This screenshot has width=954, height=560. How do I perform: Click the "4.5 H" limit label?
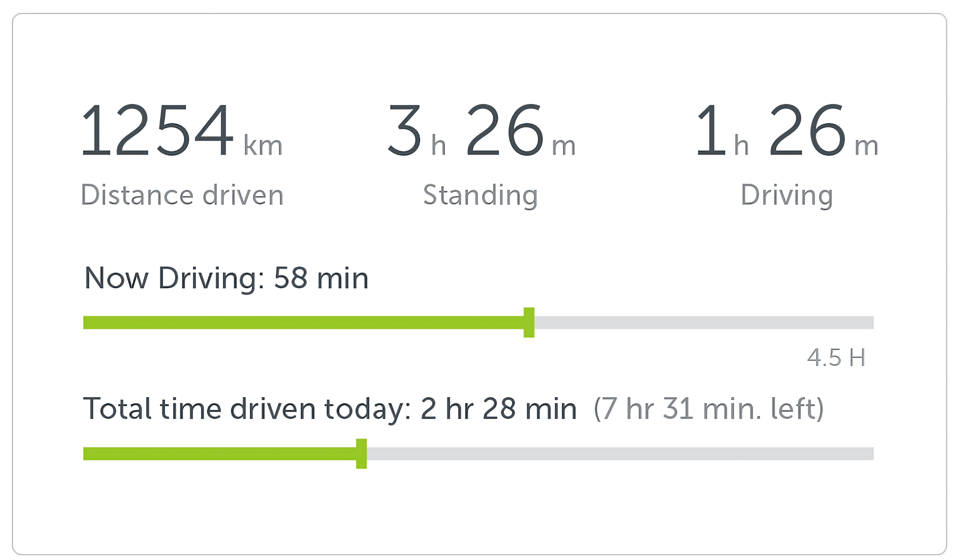pyautogui.click(x=836, y=358)
